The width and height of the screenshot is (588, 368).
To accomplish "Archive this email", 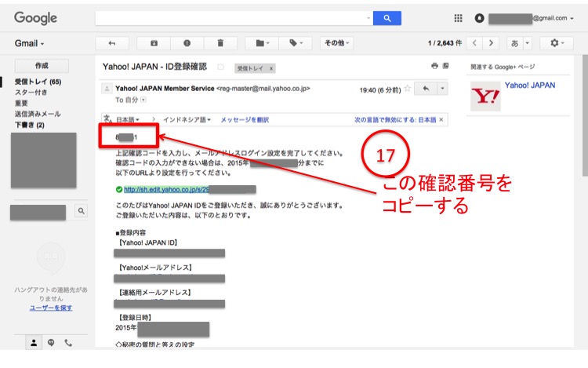I will pos(154,43).
